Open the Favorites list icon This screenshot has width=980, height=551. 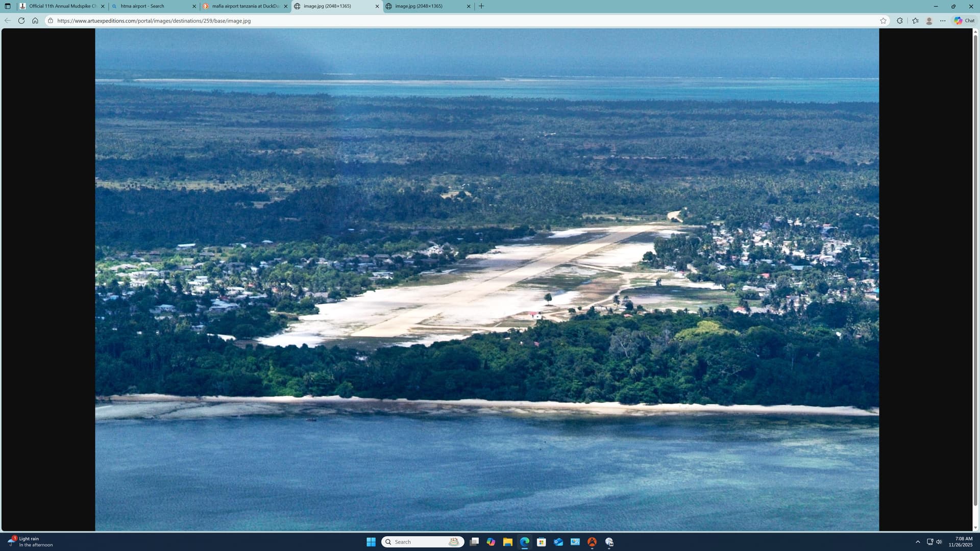tap(915, 20)
